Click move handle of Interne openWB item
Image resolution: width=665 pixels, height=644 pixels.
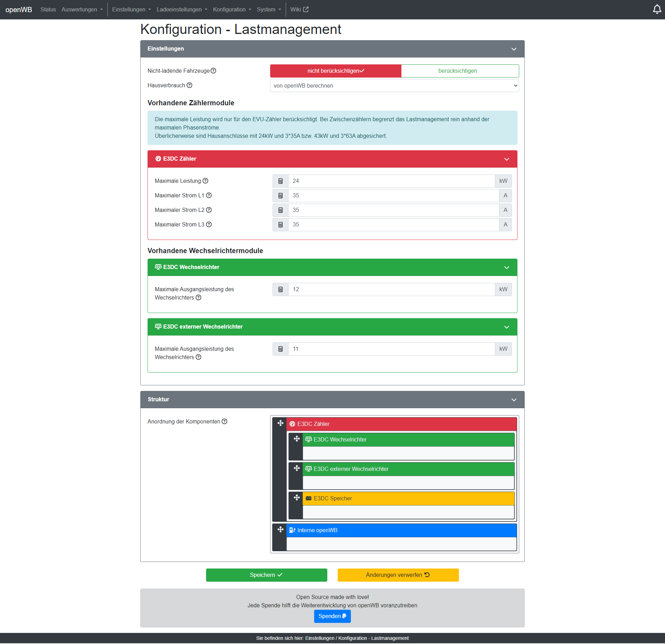point(281,529)
